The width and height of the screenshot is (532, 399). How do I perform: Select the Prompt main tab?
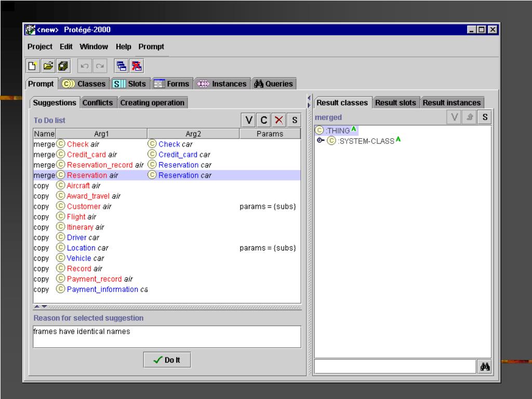[x=41, y=84]
